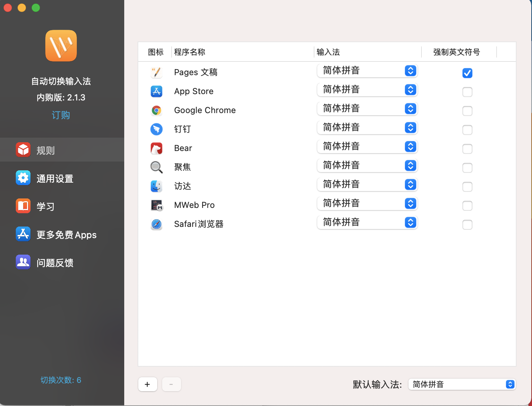Image resolution: width=532 pixels, height=406 pixels.
Task: Open the 学习 section in sidebar
Action: pyautogui.click(x=46, y=207)
